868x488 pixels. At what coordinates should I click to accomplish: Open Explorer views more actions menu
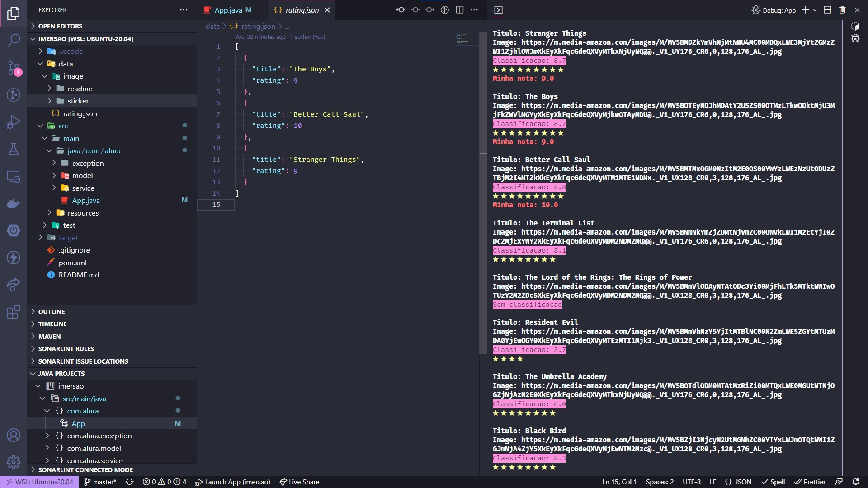(x=184, y=10)
